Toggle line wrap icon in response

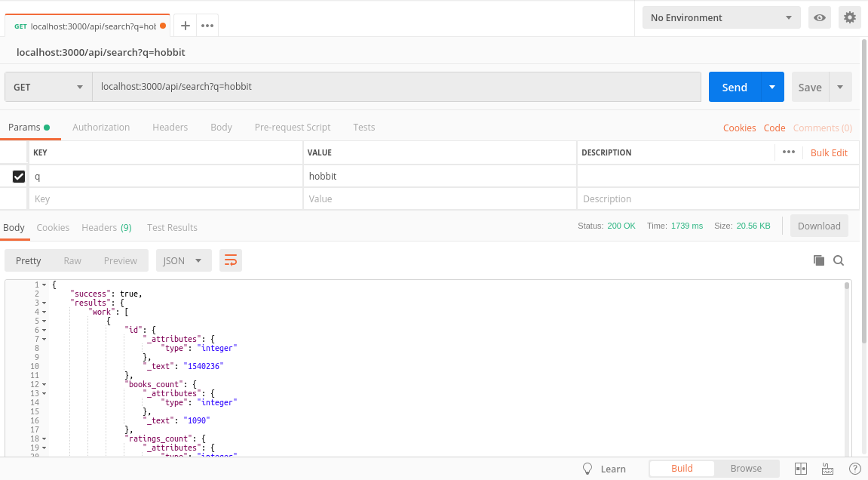[231, 260]
